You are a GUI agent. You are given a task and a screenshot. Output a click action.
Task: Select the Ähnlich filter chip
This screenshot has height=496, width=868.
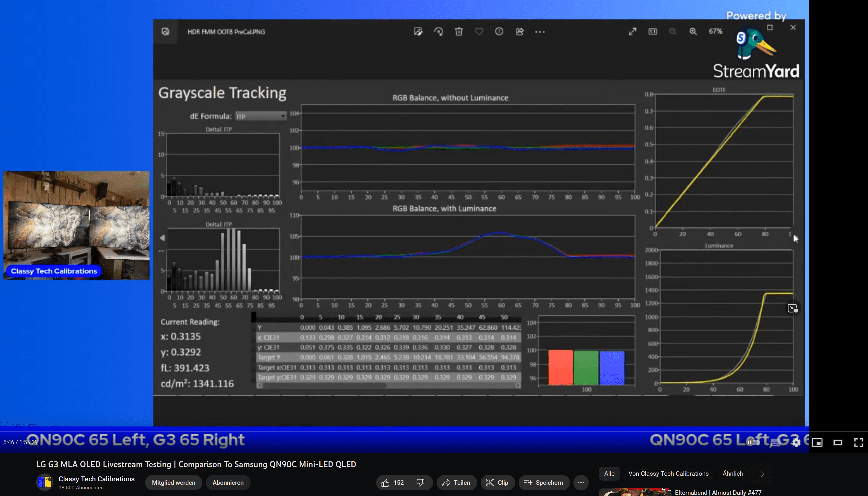pos(733,473)
